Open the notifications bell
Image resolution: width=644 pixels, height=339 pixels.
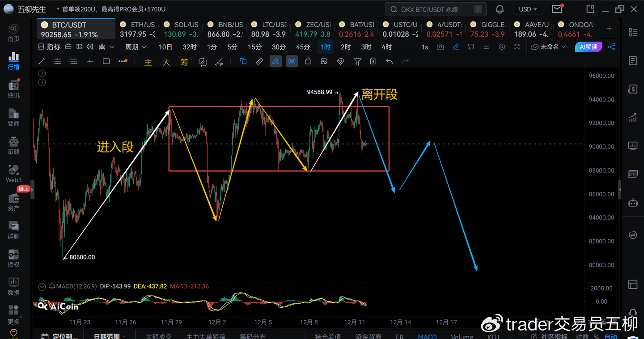pos(500,9)
